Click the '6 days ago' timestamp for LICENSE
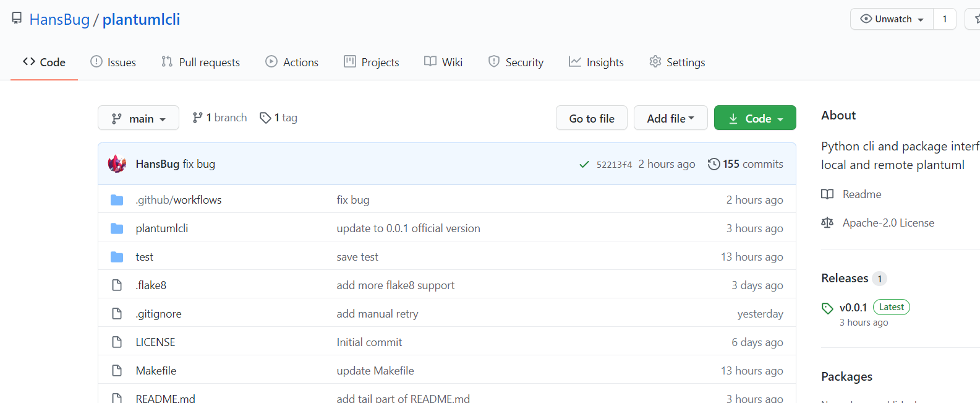The width and height of the screenshot is (980, 403). click(x=757, y=342)
